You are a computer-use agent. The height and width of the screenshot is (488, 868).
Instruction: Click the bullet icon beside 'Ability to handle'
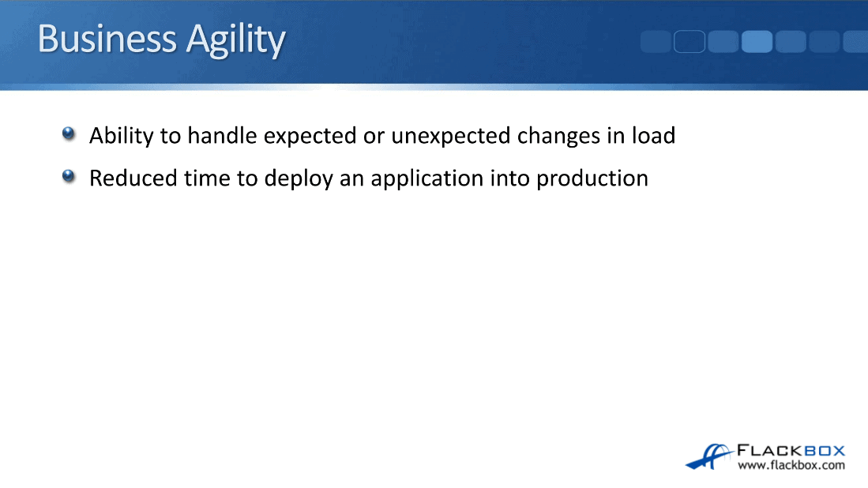coord(70,134)
